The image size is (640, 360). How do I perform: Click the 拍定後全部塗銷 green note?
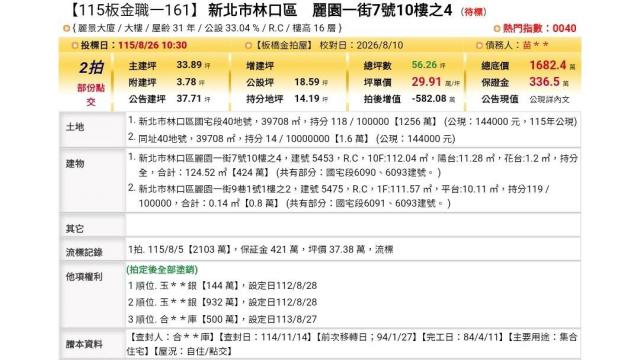(x=162, y=269)
